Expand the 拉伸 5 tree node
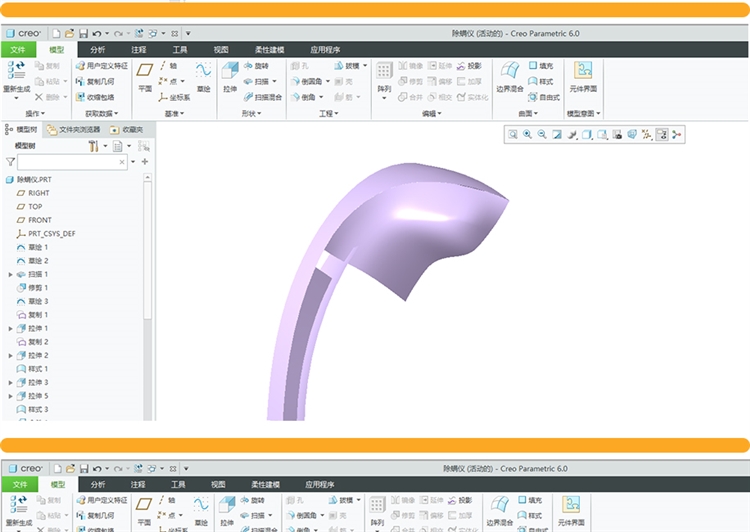Image resolution: width=750 pixels, height=532 pixels. click(x=10, y=396)
